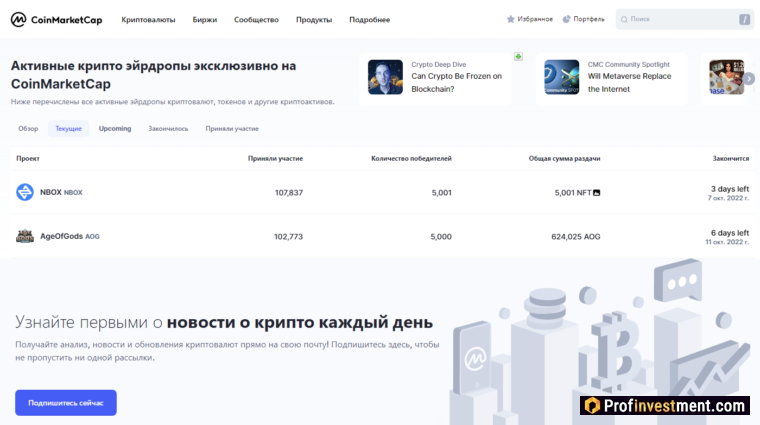Click the Проект column header
This screenshot has width=760, height=425.
click(x=28, y=158)
